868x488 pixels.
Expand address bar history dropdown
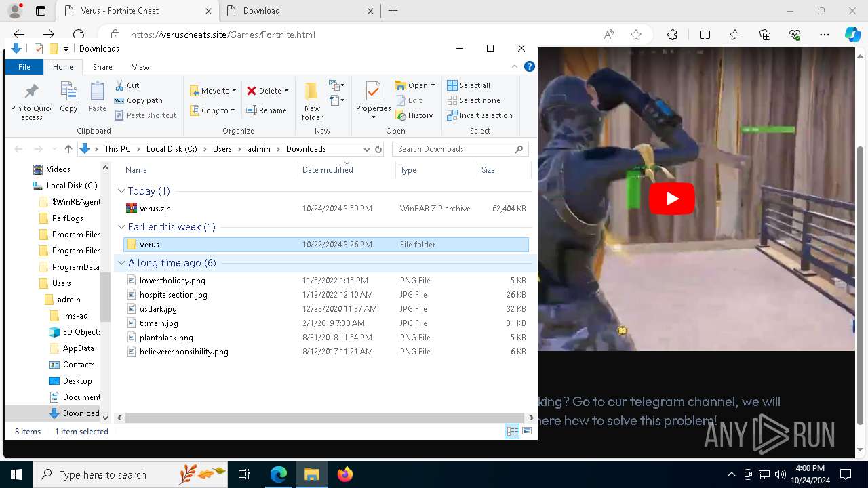[x=366, y=149]
